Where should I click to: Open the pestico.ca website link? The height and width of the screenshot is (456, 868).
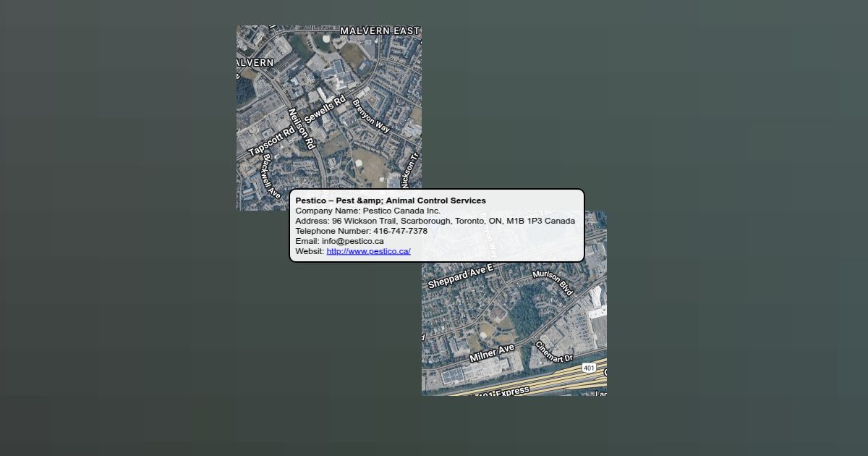368,251
